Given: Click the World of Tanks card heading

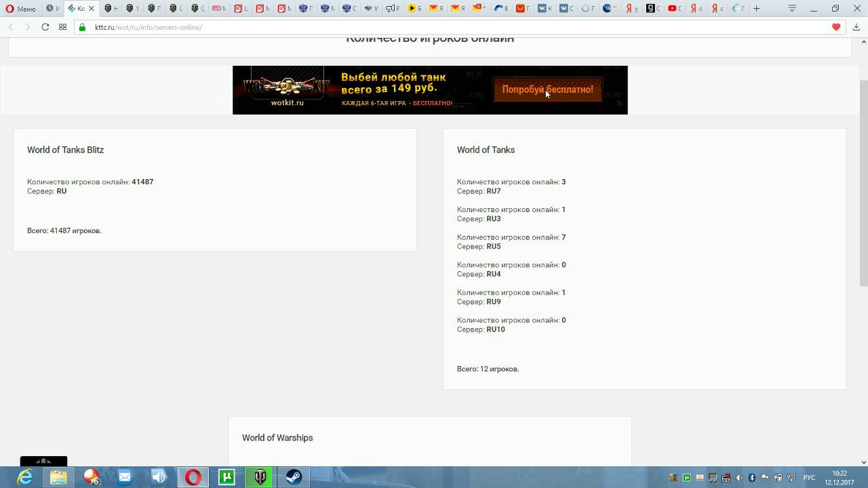Looking at the screenshot, I should (486, 150).
